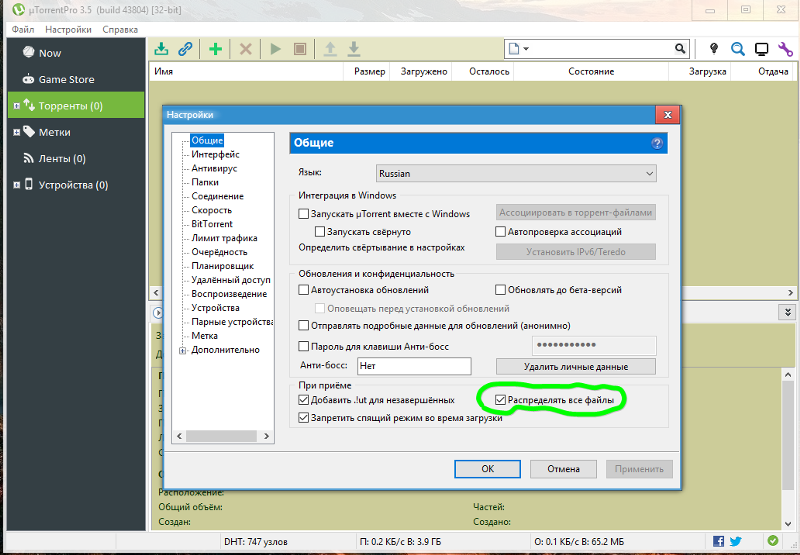This screenshot has height=555, width=800.
Task: Click the Anti-boss password field
Action: pyautogui.click(x=594, y=345)
